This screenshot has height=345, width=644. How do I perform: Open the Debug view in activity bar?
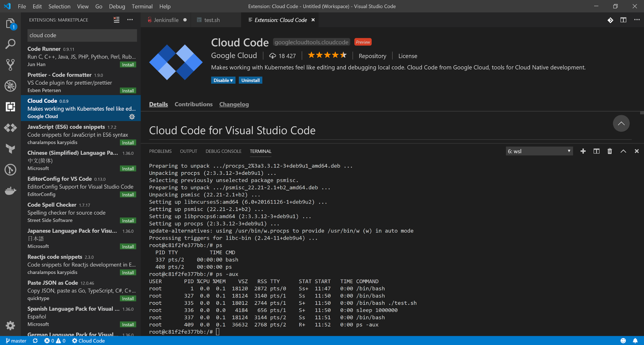(10, 86)
